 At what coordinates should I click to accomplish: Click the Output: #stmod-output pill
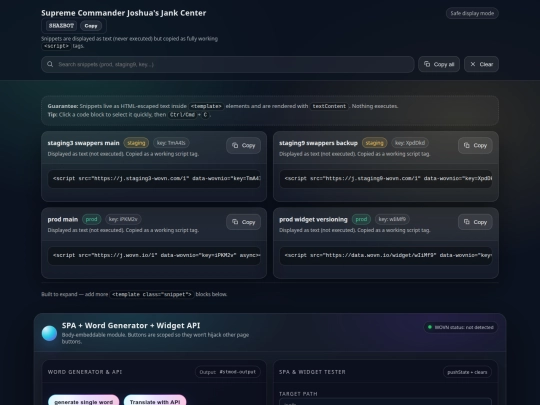click(228, 372)
